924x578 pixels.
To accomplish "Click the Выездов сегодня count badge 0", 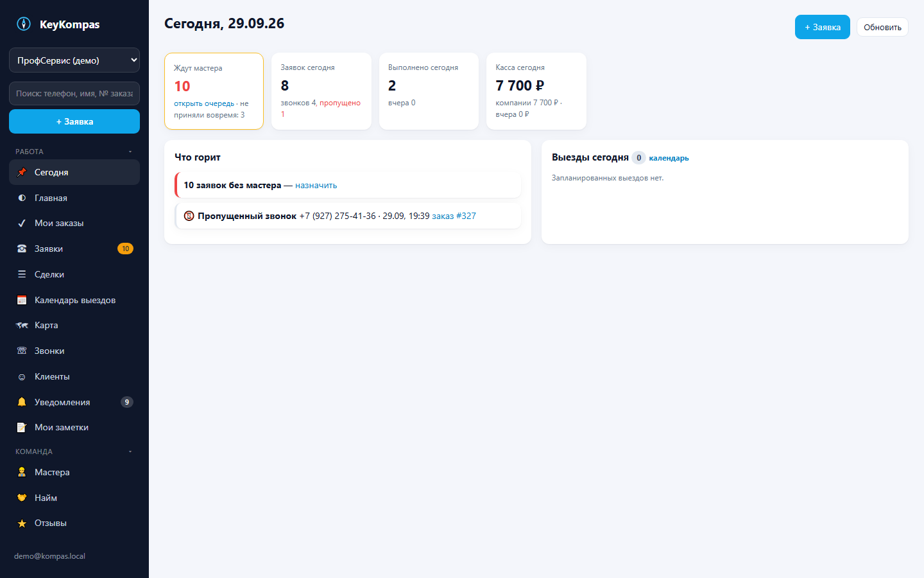I will point(638,157).
